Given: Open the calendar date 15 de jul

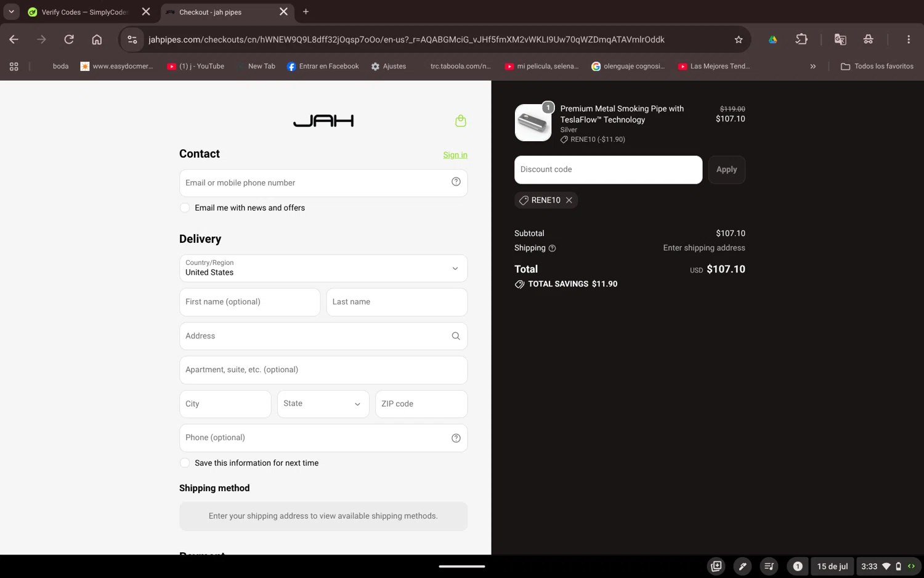Looking at the screenshot, I should [832, 566].
